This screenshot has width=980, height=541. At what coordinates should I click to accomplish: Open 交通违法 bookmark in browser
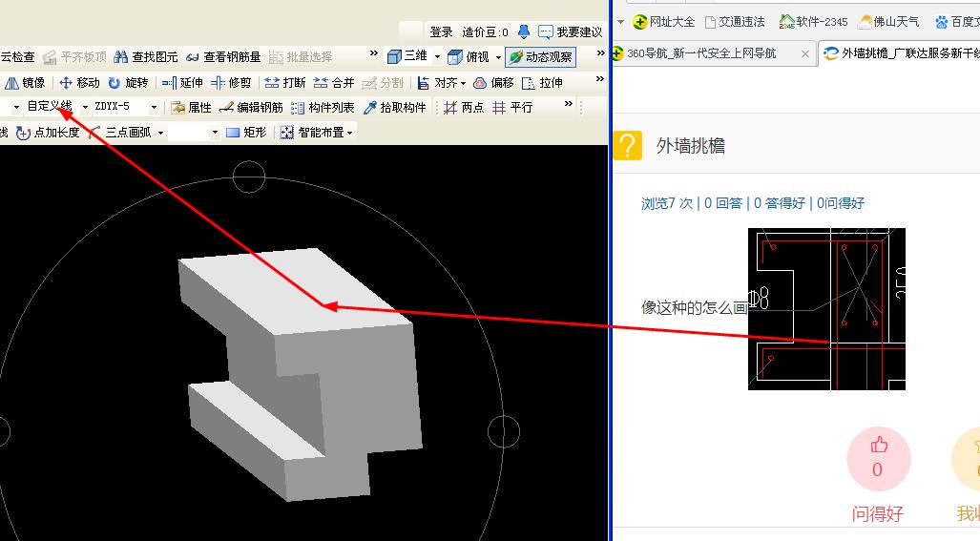tap(735, 22)
